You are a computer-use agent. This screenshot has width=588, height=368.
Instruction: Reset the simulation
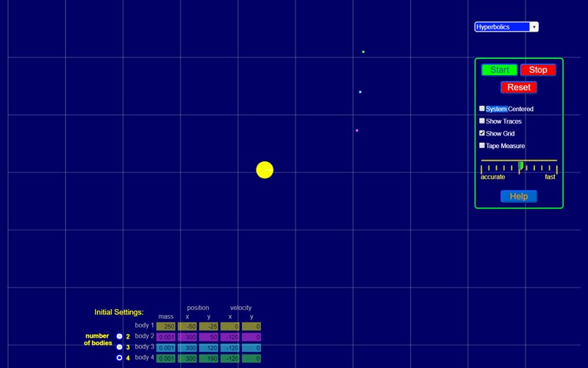pyautogui.click(x=518, y=87)
